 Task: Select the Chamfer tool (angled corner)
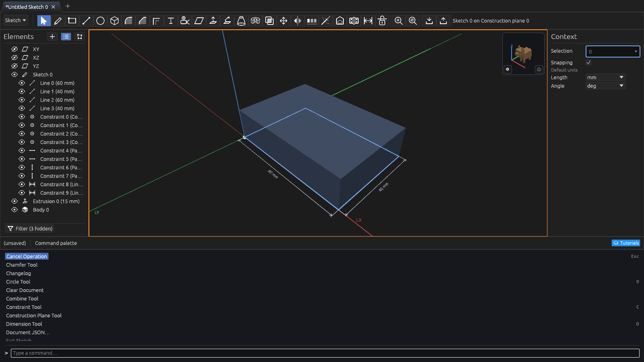(x=142, y=21)
